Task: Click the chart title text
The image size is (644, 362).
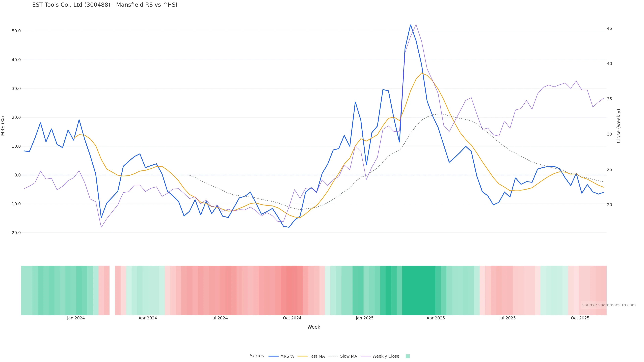Action: pos(104,5)
